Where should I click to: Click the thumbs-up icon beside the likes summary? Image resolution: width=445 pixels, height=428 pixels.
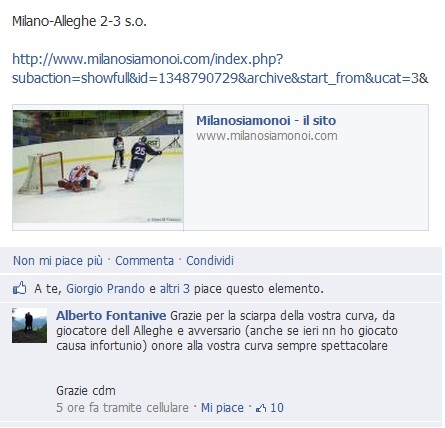pyautogui.click(x=20, y=288)
